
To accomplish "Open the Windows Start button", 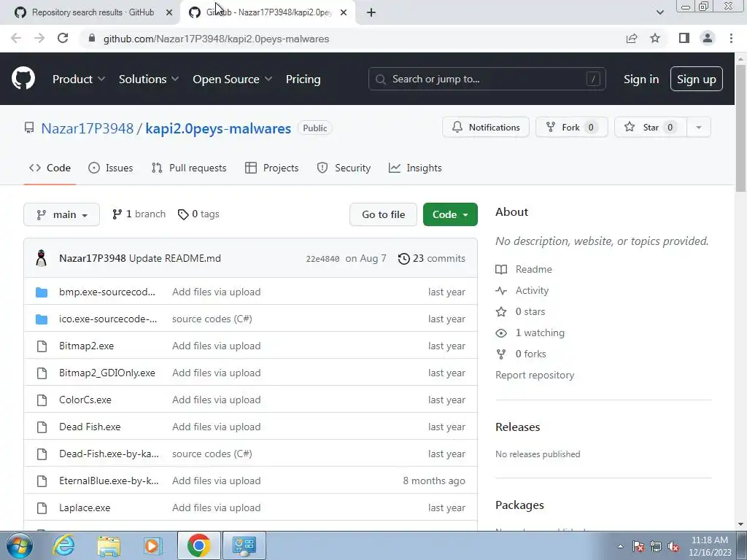I will pyautogui.click(x=19, y=545).
